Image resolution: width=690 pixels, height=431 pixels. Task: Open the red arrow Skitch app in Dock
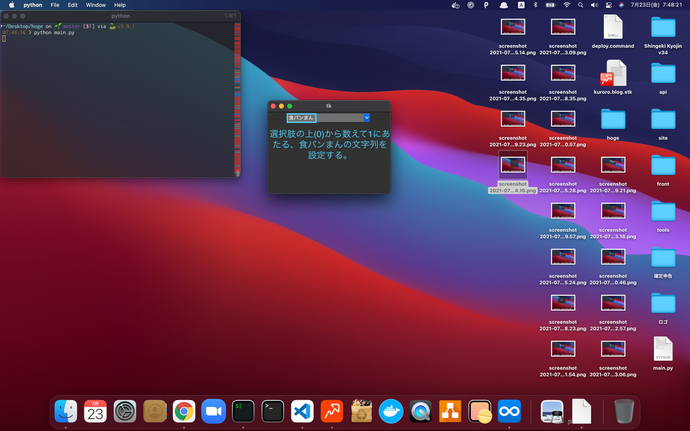click(x=332, y=411)
